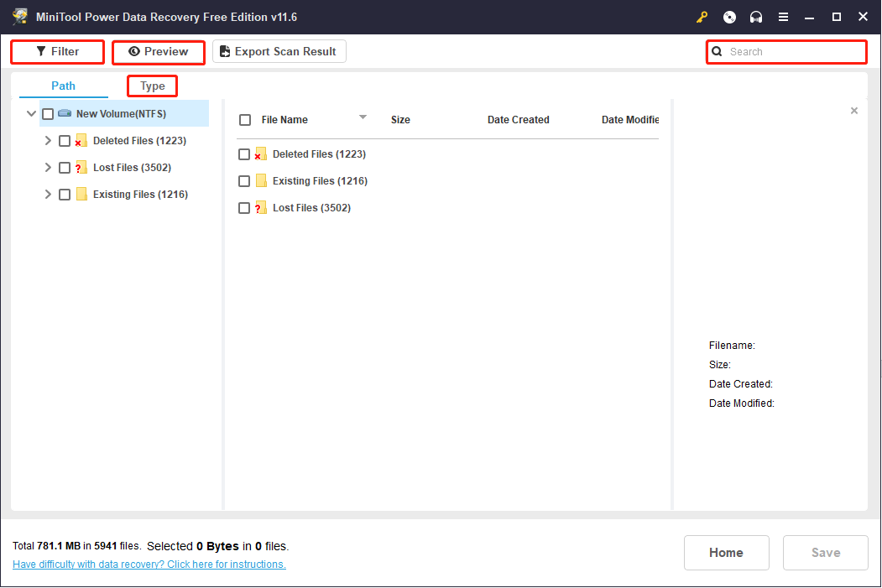Click the key register icon in title bar
The width and height of the screenshot is (882, 588).
(x=702, y=18)
